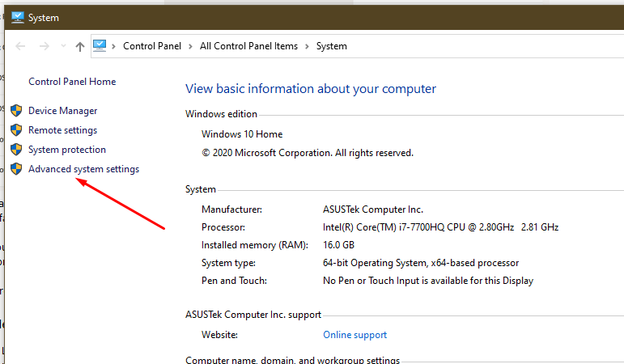Open Device Manager link

pos(63,111)
